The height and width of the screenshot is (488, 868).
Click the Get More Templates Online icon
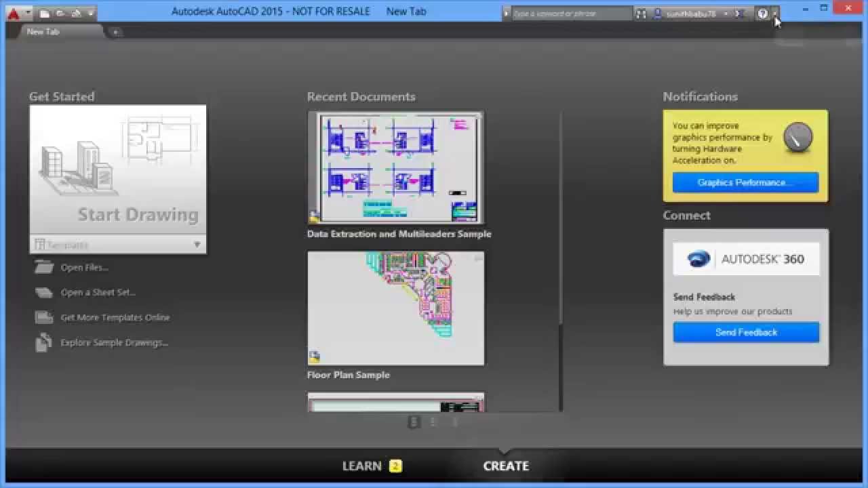[44, 317]
